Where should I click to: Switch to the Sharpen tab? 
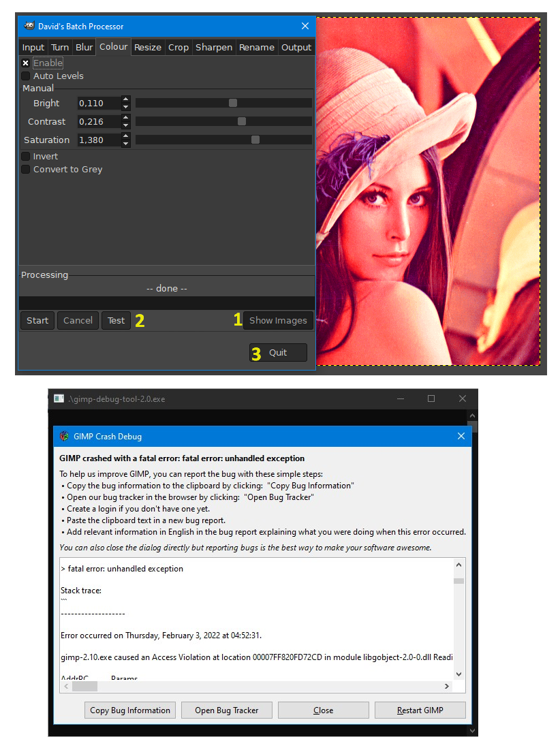[214, 48]
